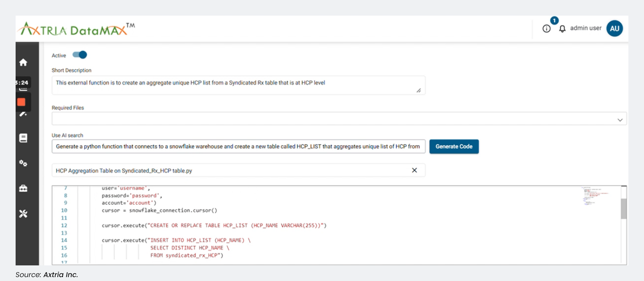The image size is (644, 281).
Task: Turn off the Active toggle switch
Action: (x=80, y=55)
